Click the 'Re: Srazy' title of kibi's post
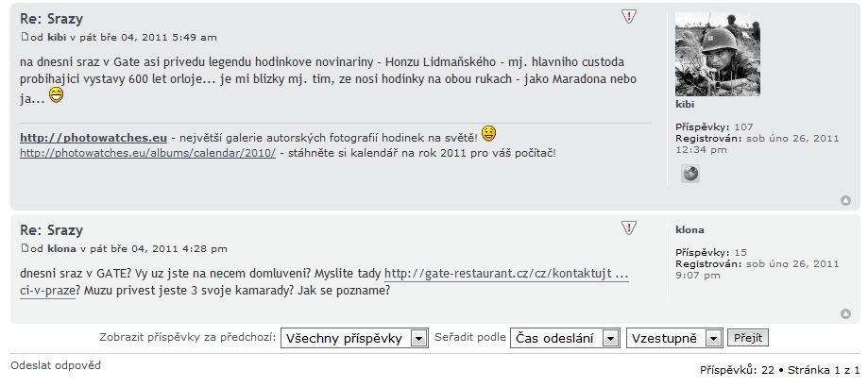The width and height of the screenshot is (868, 387). click(51, 19)
